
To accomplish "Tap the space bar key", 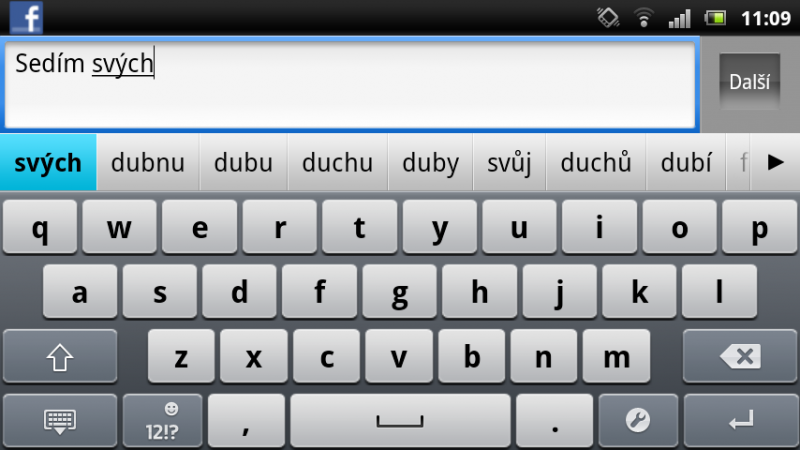I will [x=400, y=420].
